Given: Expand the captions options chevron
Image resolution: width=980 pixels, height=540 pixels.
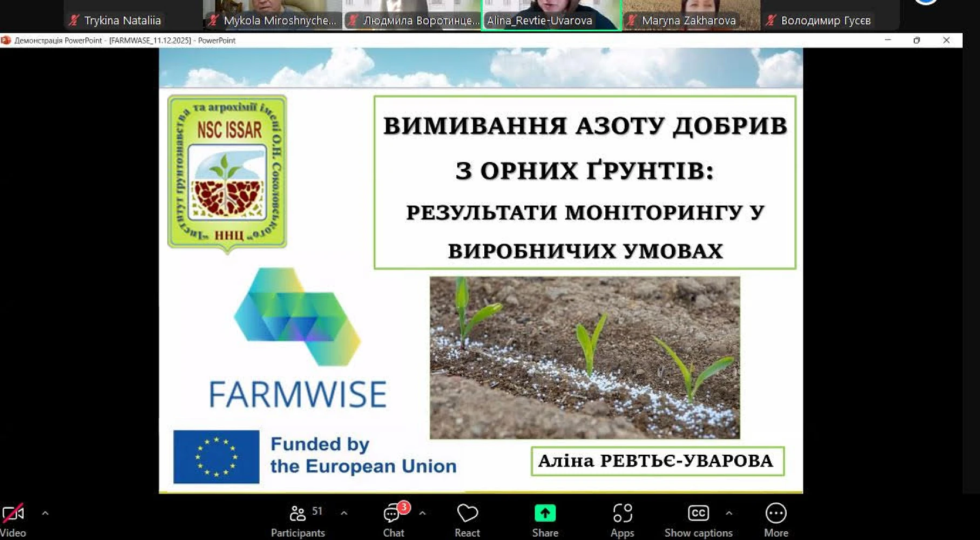Looking at the screenshot, I should tap(729, 514).
